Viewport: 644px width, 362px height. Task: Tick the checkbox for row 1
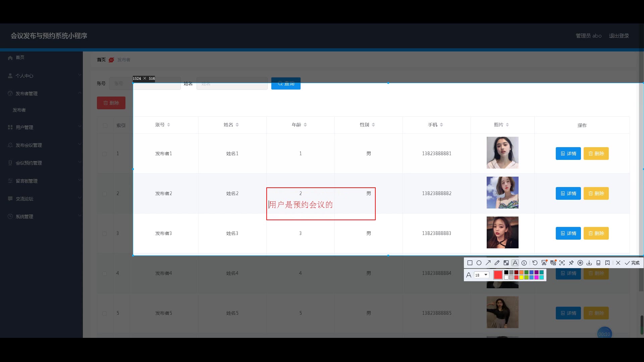[105, 154]
